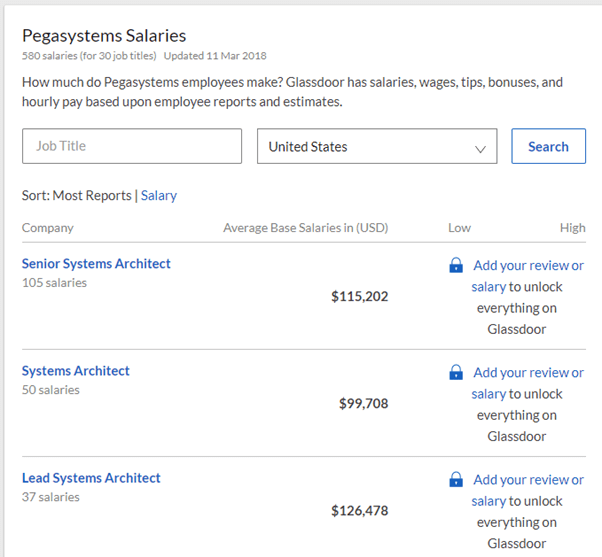Click the lock icon in the 50 salaries row
602x557 pixels.
click(x=456, y=372)
